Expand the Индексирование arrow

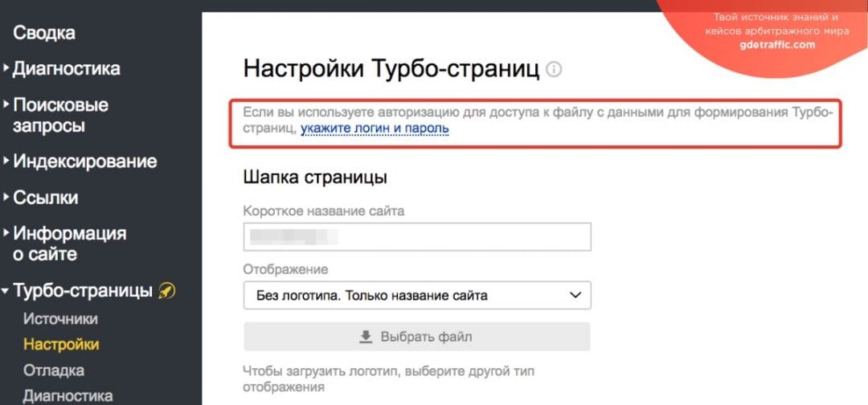(x=6, y=161)
